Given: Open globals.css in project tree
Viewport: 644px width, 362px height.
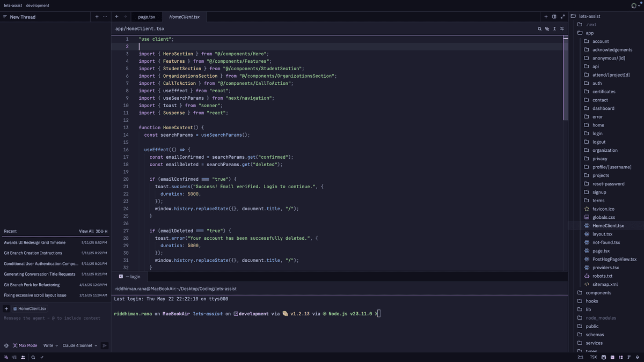Looking at the screenshot, I should click(603, 217).
